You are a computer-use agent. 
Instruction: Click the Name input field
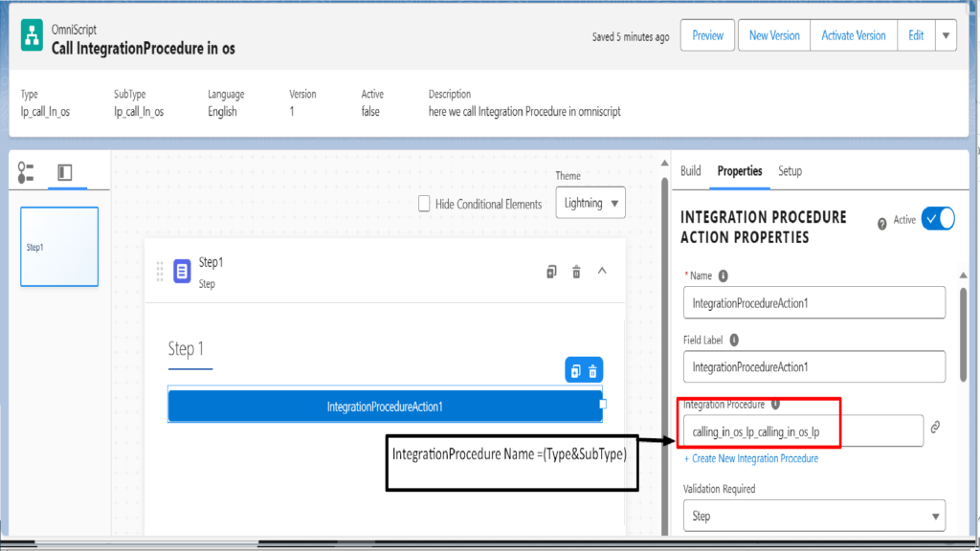[x=814, y=303]
